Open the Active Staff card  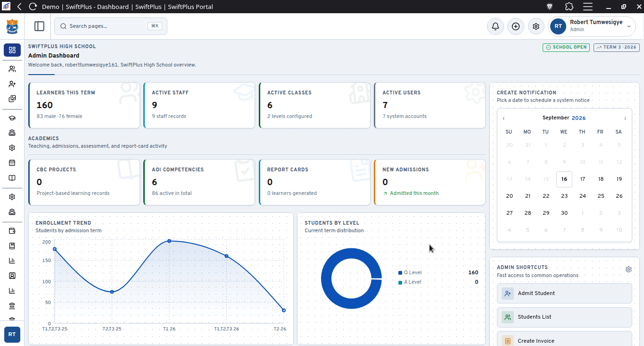click(x=199, y=105)
